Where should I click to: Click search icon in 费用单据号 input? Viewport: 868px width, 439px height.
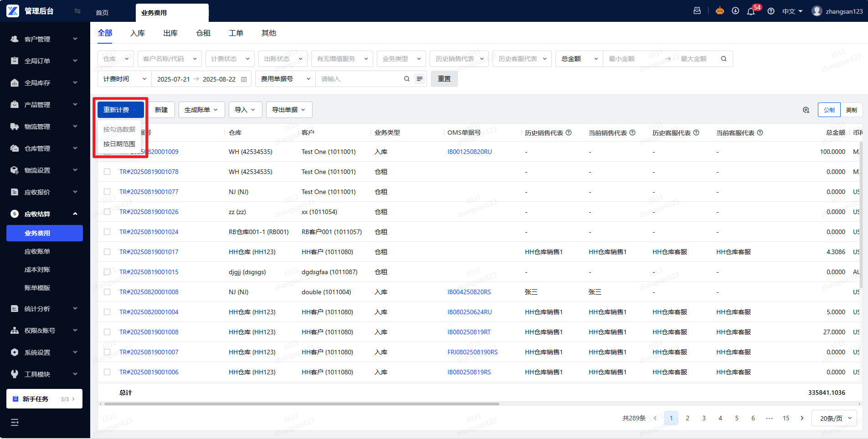[x=406, y=79]
